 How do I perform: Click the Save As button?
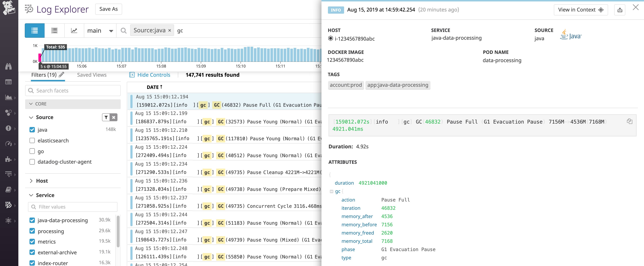[108, 9]
